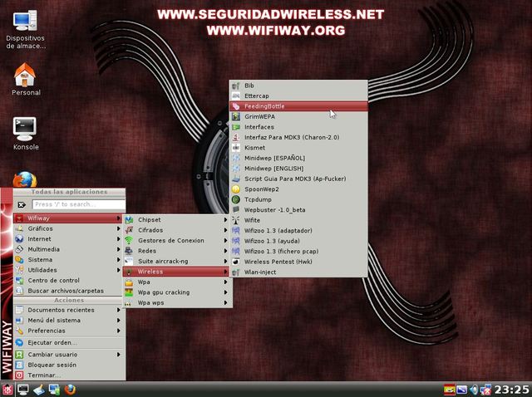Launch Firefox from the taskbar
Image resolution: width=532 pixels, height=397 pixels.
70,390
